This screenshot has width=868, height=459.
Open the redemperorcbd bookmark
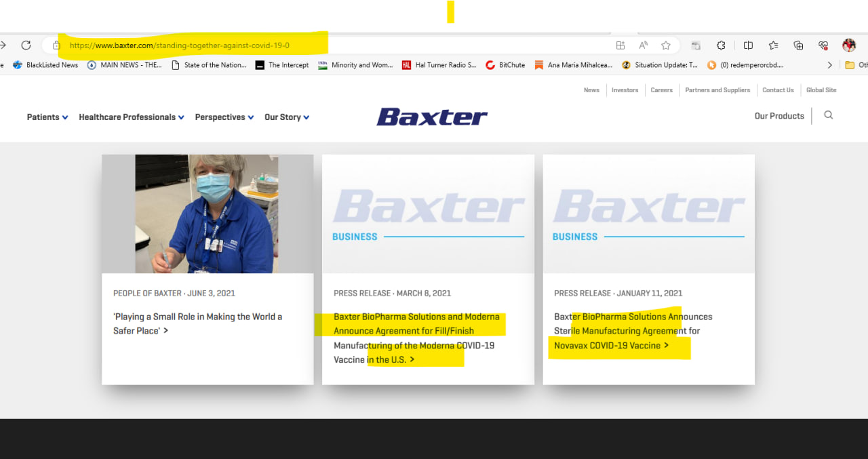click(x=745, y=65)
